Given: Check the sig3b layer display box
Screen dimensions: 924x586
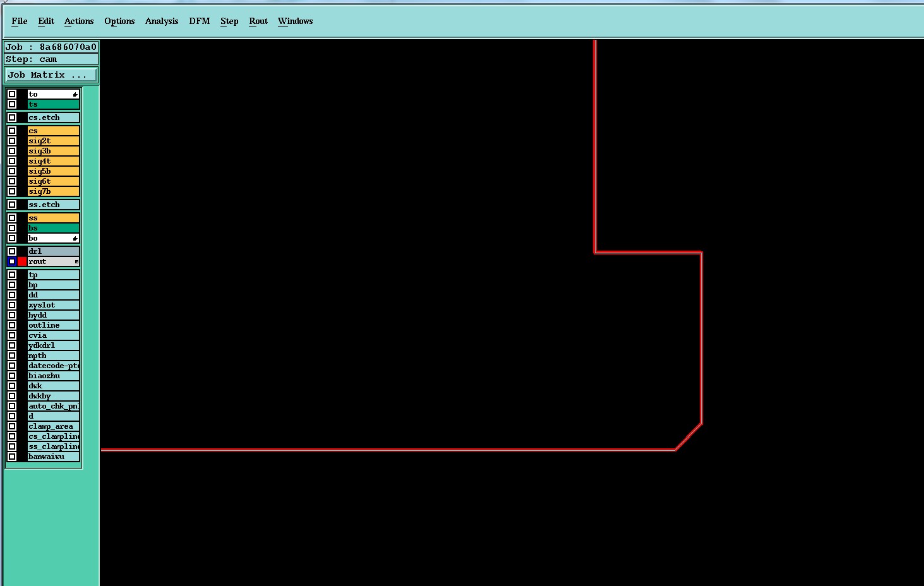Looking at the screenshot, I should point(12,151).
